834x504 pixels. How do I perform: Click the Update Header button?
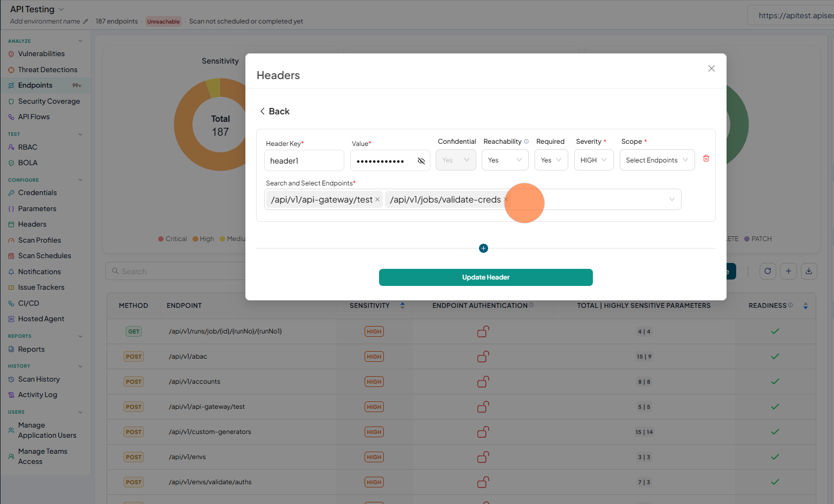pos(485,277)
